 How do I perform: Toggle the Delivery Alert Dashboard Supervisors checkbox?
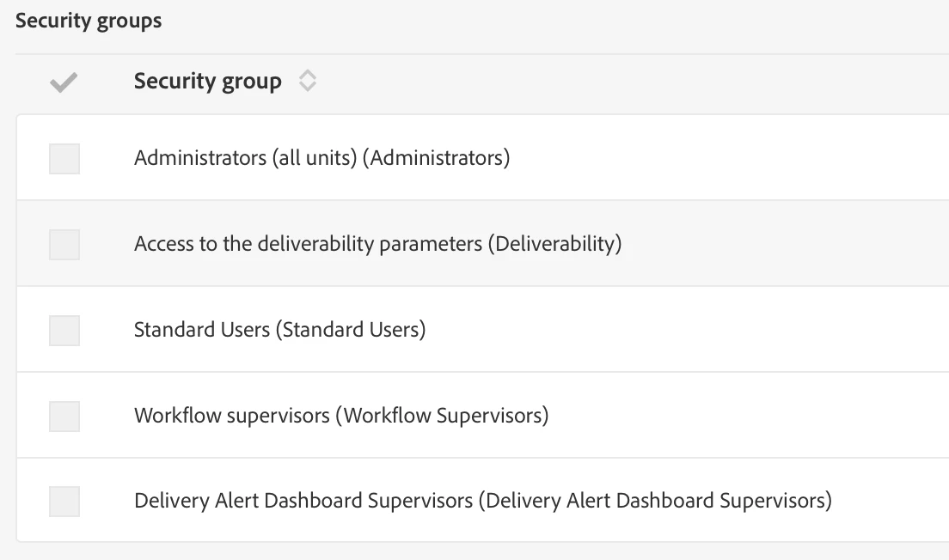point(64,502)
